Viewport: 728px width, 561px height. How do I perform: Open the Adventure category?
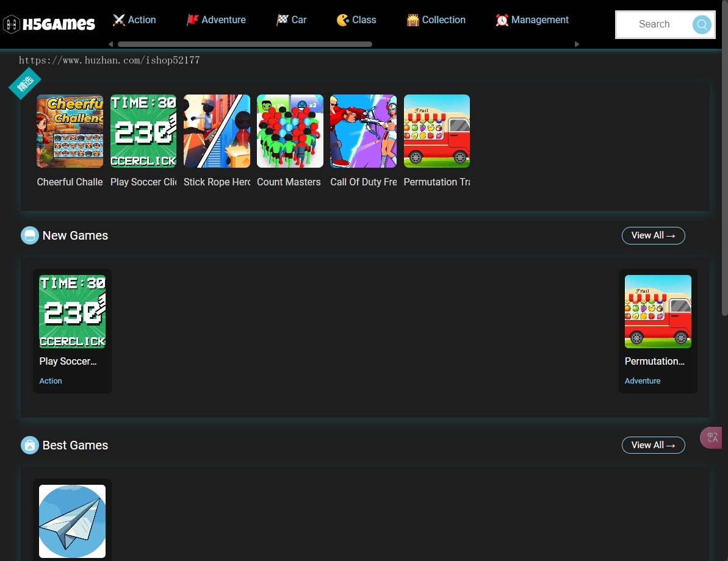[x=216, y=20]
